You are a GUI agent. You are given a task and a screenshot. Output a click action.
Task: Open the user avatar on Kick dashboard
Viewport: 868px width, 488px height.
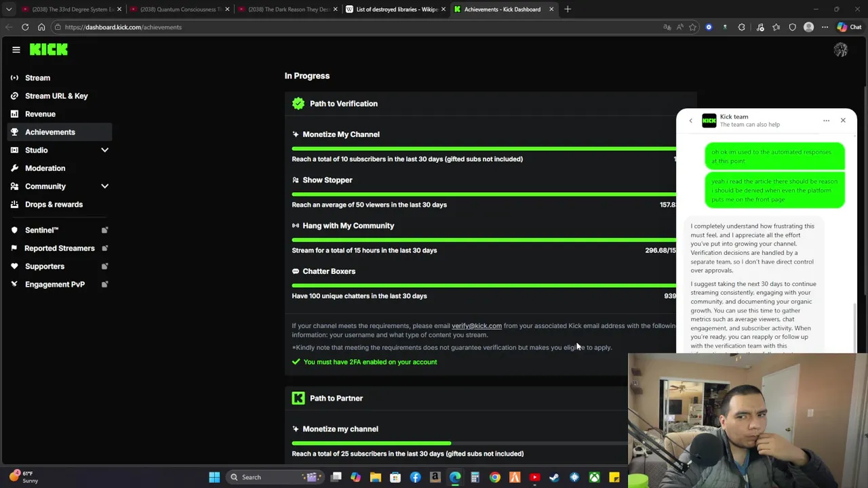coord(840,49)
